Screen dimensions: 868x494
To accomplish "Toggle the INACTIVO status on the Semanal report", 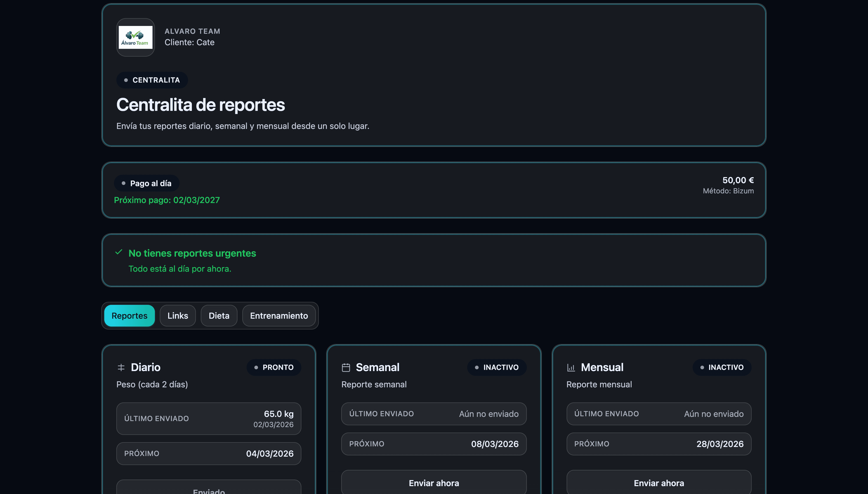I will (x=497, y=368).
